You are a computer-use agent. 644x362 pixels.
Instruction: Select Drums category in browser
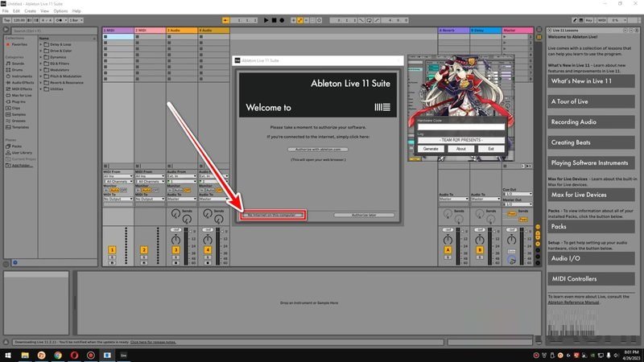coord(17,70)
